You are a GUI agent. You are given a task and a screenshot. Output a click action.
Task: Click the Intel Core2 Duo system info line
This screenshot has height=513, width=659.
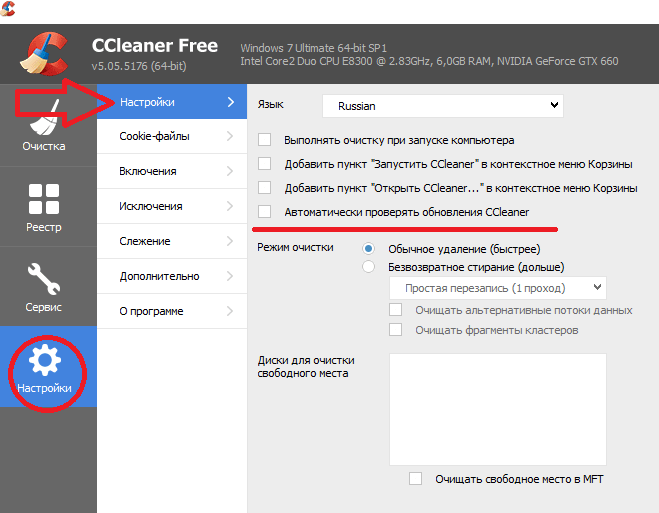429,61
